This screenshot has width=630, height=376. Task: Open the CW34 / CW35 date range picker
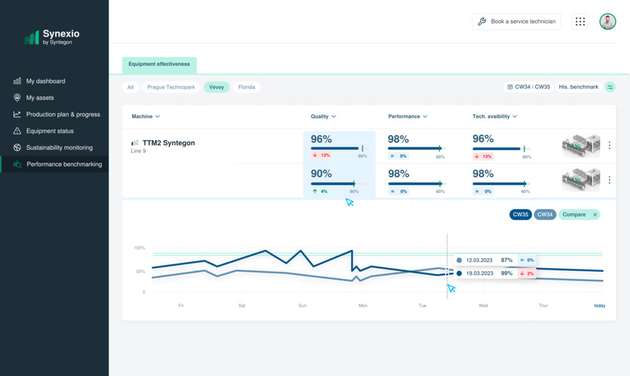[528, 87]
